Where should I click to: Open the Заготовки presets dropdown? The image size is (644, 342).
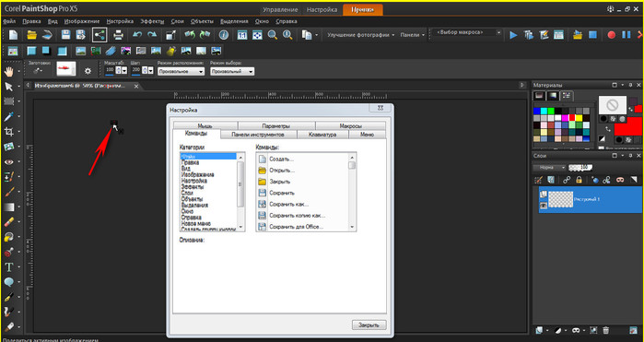tap(38, 71)
